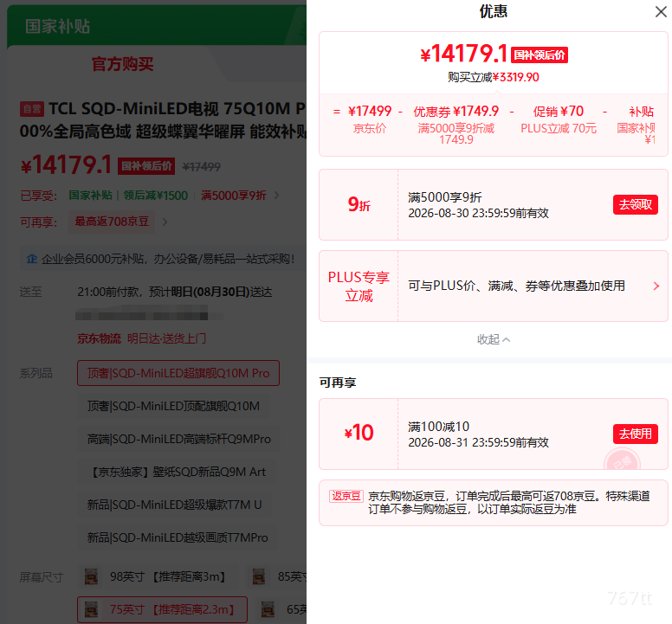The width and height of the screenshot is (672, 624).
Task: Select series 【京东独家】壁纸SQD新品Q9M Art
Action: coord(177,472)
